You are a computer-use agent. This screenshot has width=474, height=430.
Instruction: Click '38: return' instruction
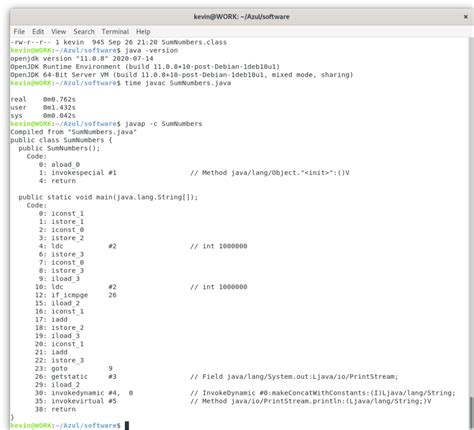click(55, 409)
